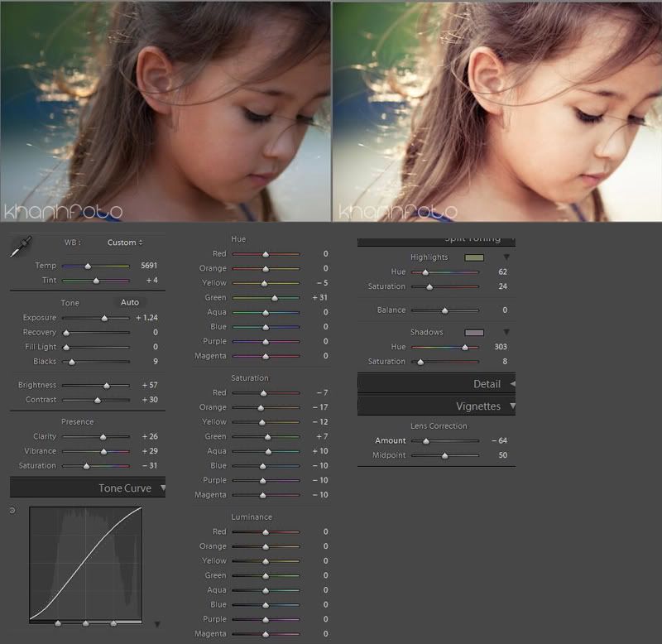Click the Green Hue slider handle
The image size is (662, 644).
pyautogui.click(x=275, y=298)
